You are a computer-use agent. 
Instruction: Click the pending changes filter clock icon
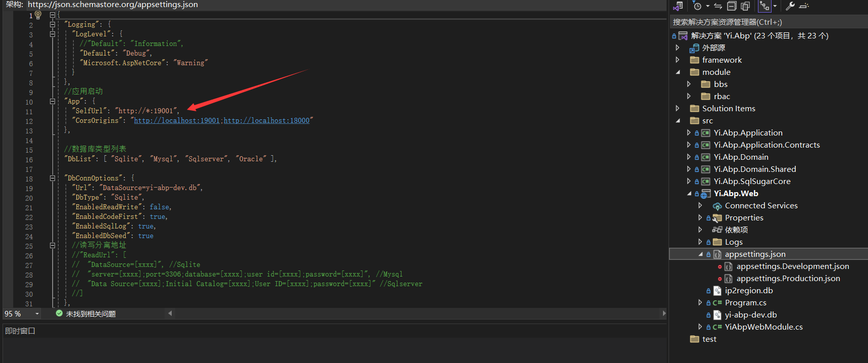697,6
